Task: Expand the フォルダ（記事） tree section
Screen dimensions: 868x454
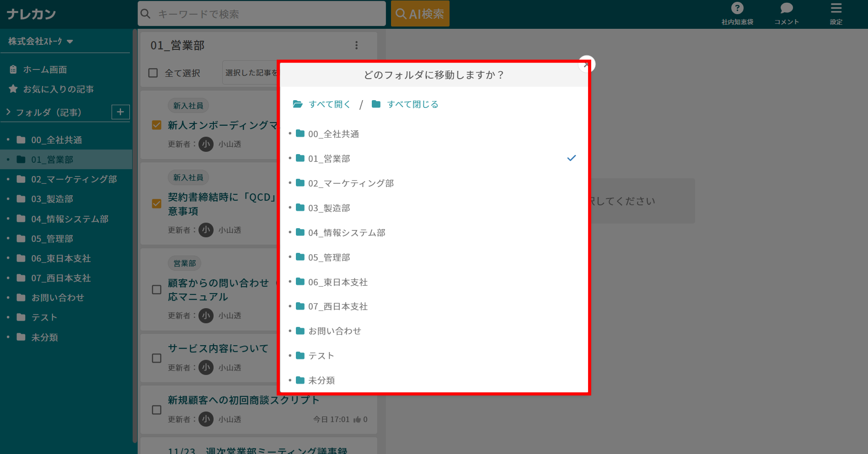Action: pos(8,112)
